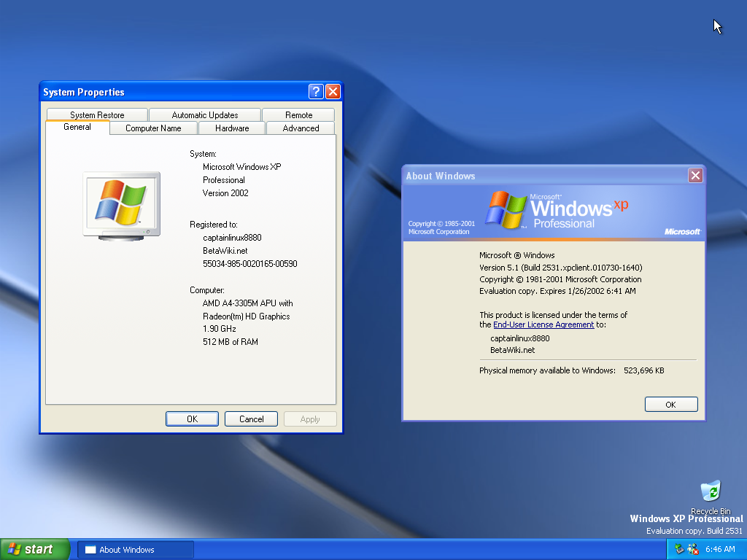747x560 pixels.
Task: Click Cancel in System Properties
Action: pyautogui.click(x=251, y=419)
